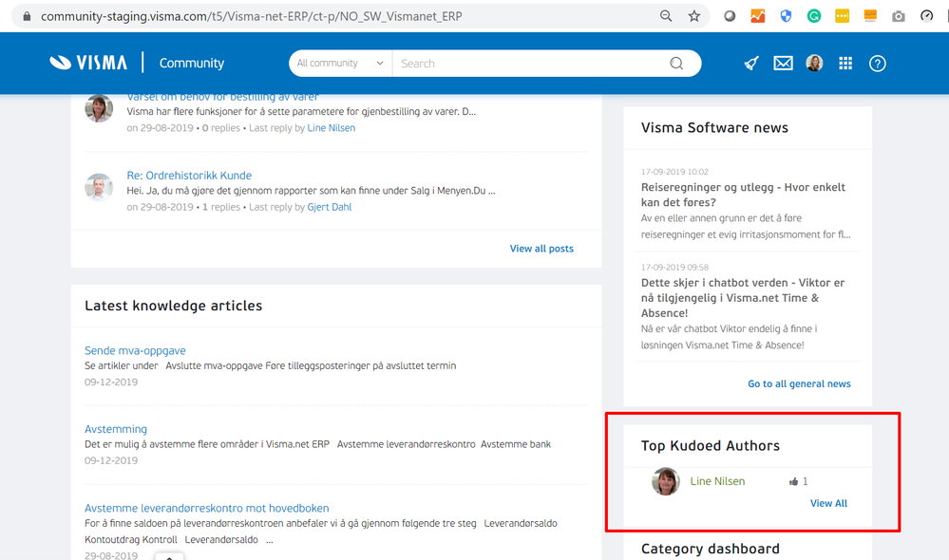The height and width of the screenshot is (560, 949).
Task: Open the Dette skjer i chatbot verden news item
Action: pyautogui.click(x=743, y=297)
